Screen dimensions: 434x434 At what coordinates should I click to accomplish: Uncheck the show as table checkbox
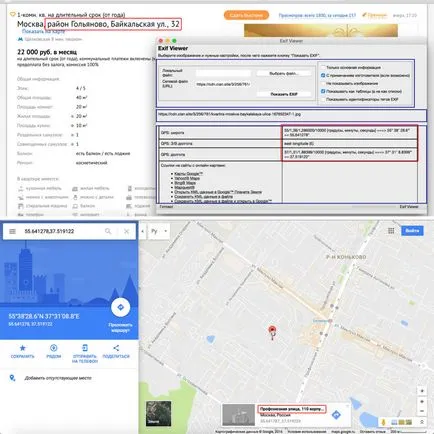(x=323, y=91)
